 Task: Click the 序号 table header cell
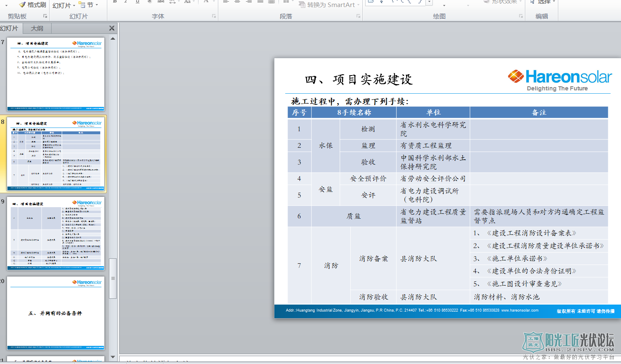click(299, 112)
